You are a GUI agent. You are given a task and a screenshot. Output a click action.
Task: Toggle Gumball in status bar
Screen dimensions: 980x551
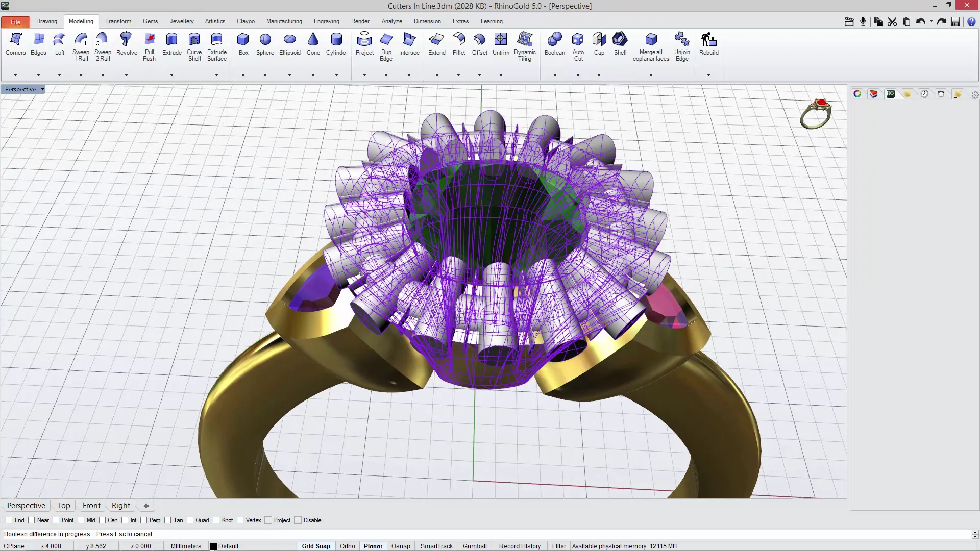tap(475, 546)
